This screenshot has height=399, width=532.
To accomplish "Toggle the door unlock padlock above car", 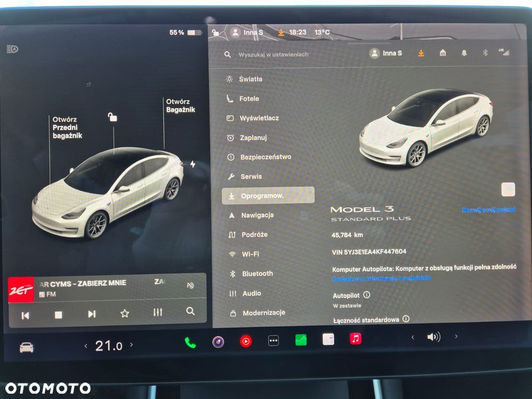I will [112, 117].
